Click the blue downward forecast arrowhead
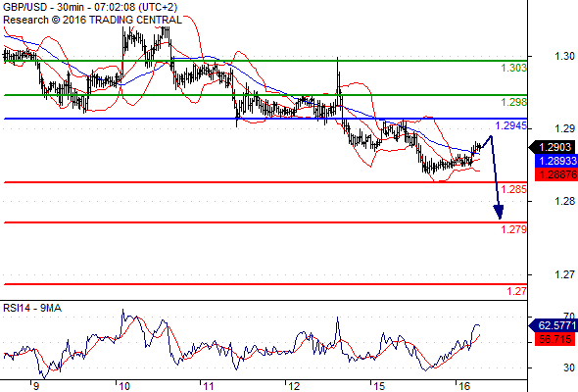The image size is (578, 392). tap(499, 213)
